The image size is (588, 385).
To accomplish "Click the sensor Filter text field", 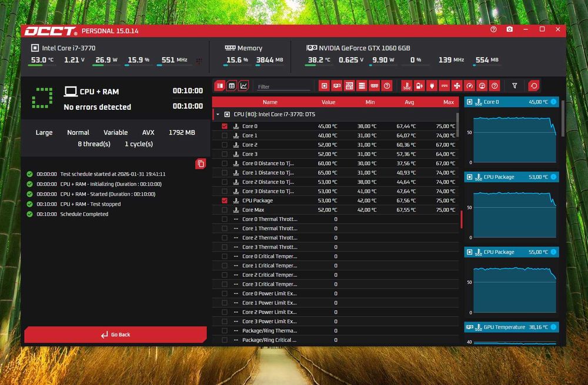I will click(283, 86).
